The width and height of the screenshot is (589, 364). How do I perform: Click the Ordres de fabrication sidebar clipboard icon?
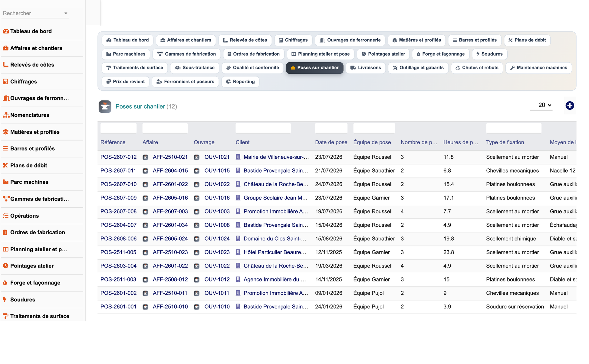pos(5,232)
